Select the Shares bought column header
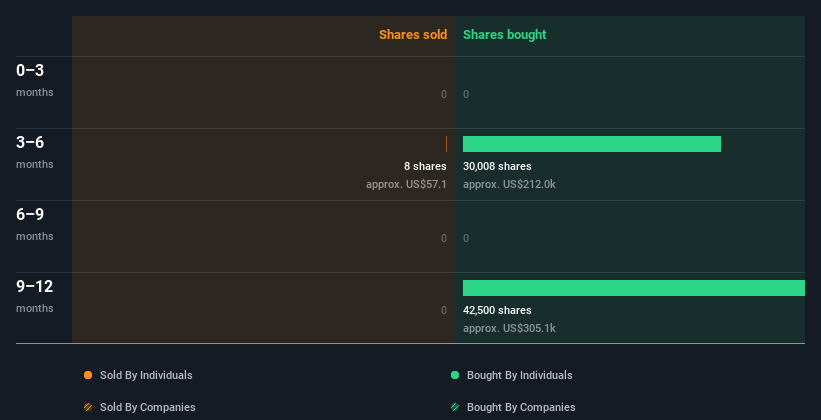The width and height of the screenshot is (821, 420). [x=504, y=35]
